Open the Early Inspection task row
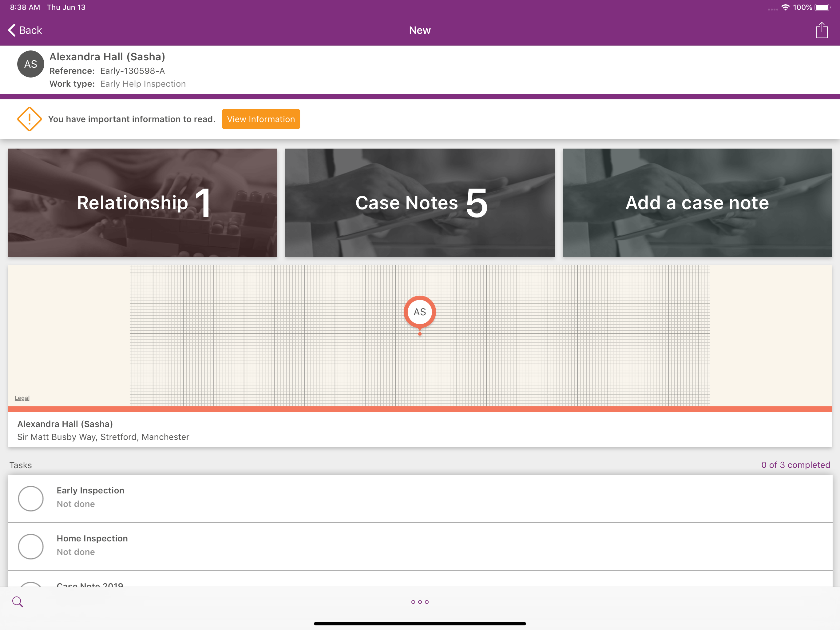The image size is (840, 630). click(x=420, y=498)
